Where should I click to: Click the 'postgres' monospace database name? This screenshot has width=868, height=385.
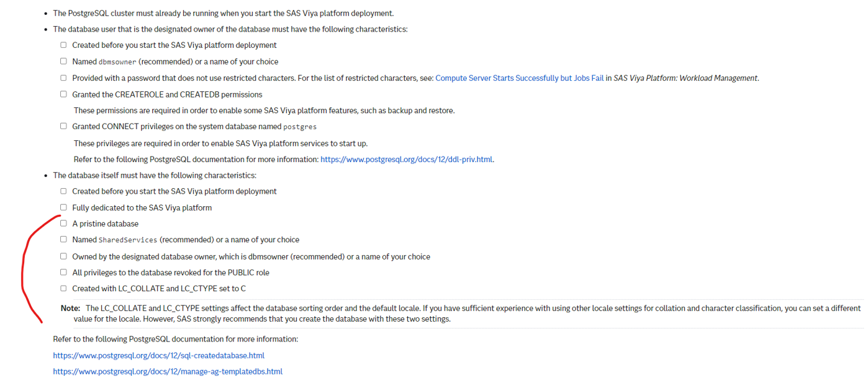[300, 127]
